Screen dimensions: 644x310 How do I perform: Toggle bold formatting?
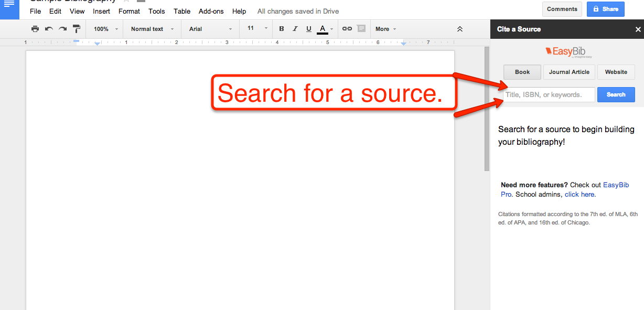pyautogui.click(x=282, y=29)
